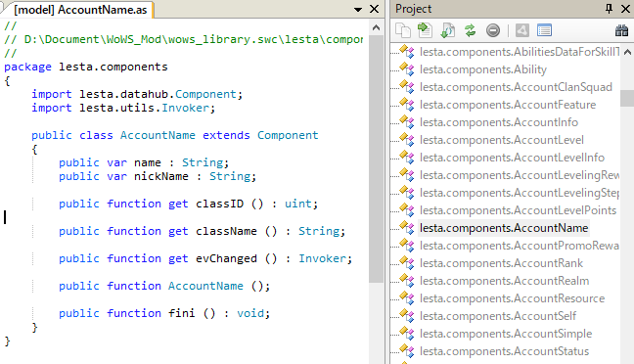
Task: Click the class icon beside lesta.components.AccountLevelInfo
Action: tap(407, 157)
